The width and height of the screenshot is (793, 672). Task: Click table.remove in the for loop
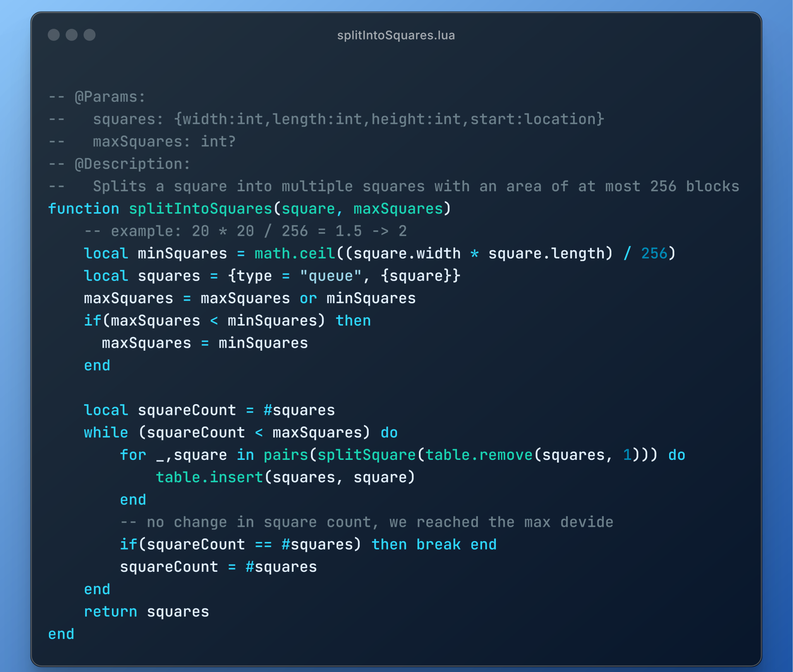click(x=479, y=455)
